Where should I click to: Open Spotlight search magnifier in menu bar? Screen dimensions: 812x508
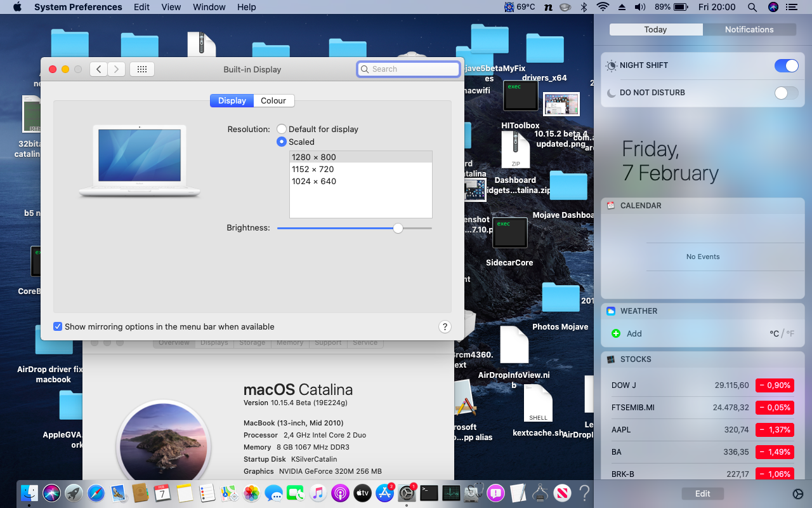tap(752, 7)
